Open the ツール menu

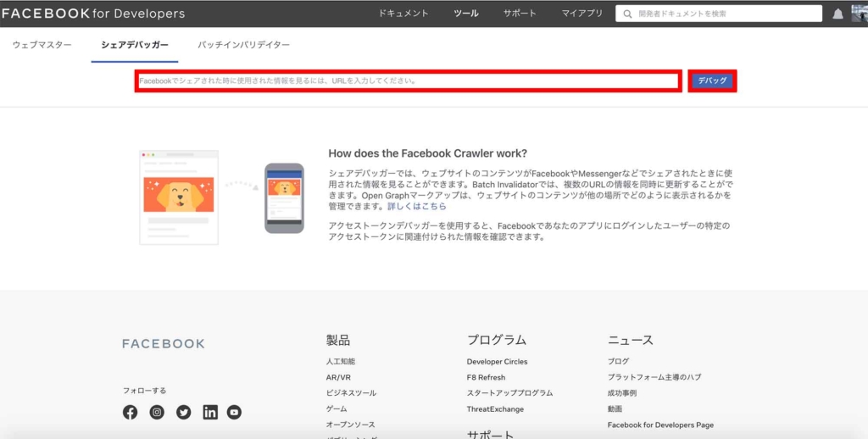click(465, 14)
